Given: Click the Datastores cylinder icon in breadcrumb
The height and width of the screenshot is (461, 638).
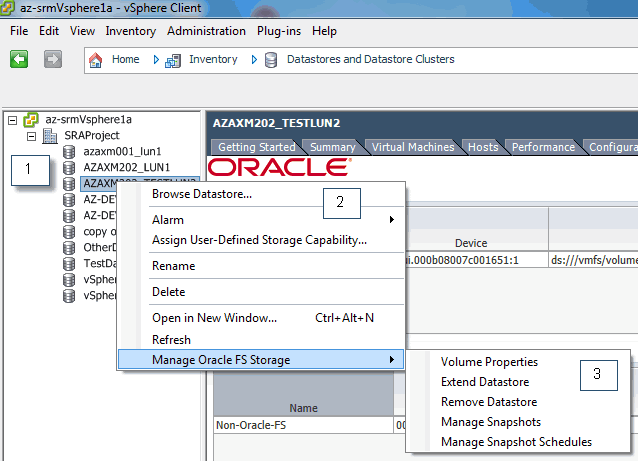Looking at the screenshot, I should (271, 60).
